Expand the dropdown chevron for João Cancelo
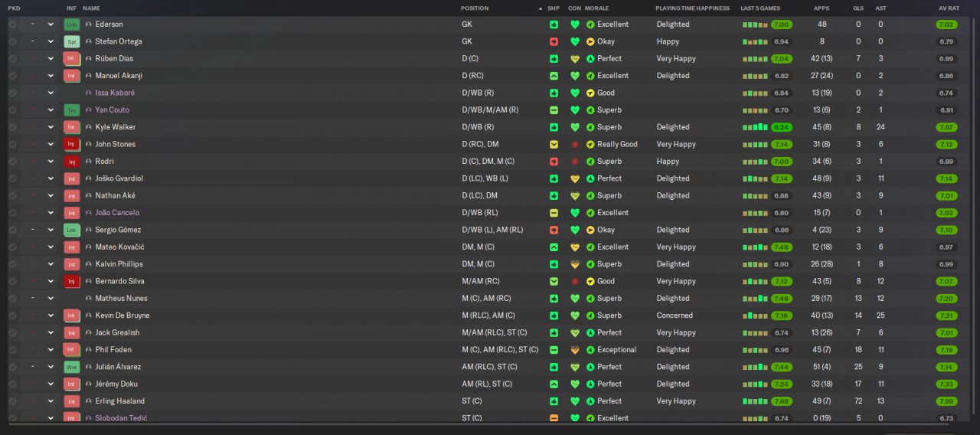Viewport: 980px width, 435px height. point(51,213)
